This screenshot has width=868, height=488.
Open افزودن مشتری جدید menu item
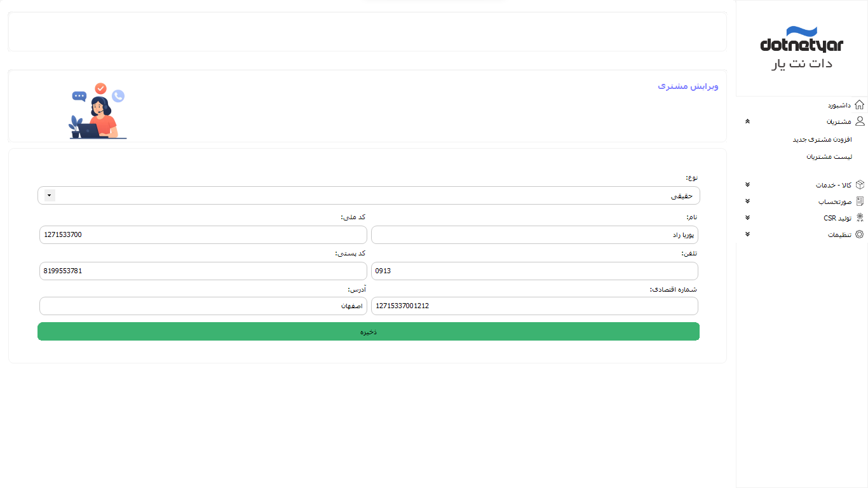[x=822, y=139]
